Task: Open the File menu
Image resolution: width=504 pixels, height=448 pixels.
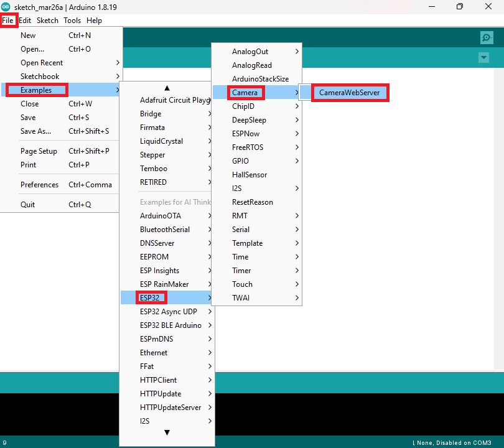Action: pos(7,21)
